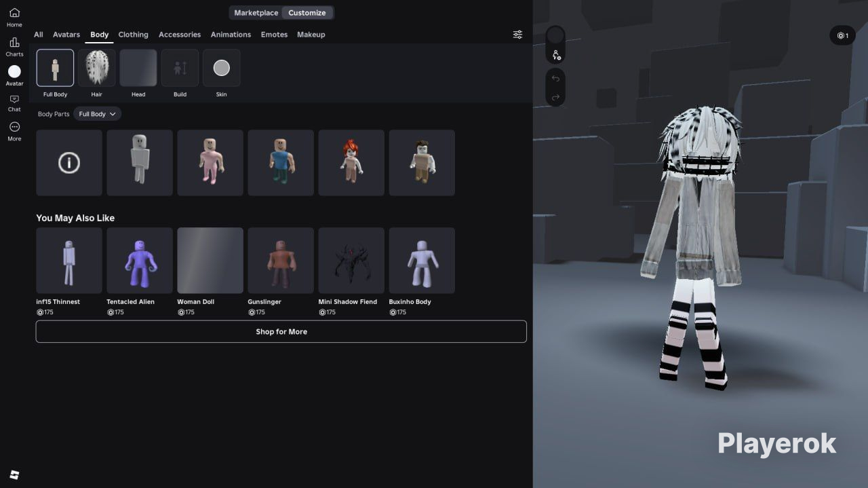Open the Emotes tab
The image size is (868, 488).
click(274, 35)
